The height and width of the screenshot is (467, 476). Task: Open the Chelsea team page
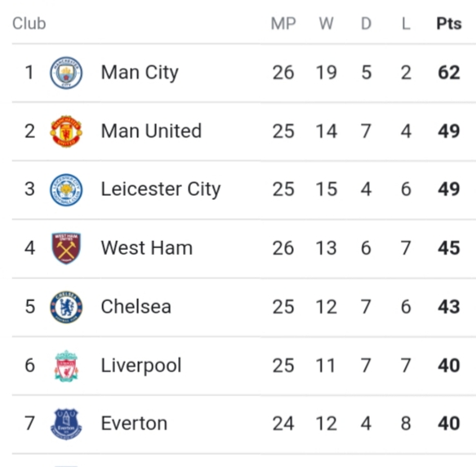[x=136, y=306]
